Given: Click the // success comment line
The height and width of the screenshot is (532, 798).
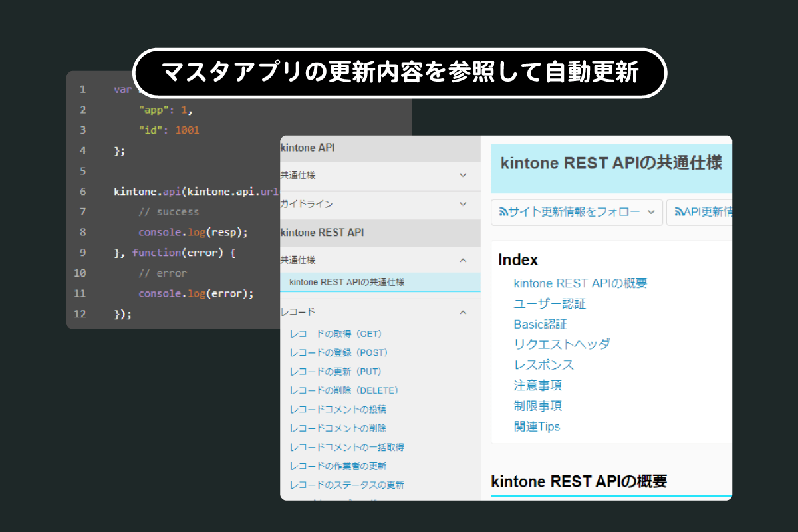Looking at the screenshot, I should 169,212.
